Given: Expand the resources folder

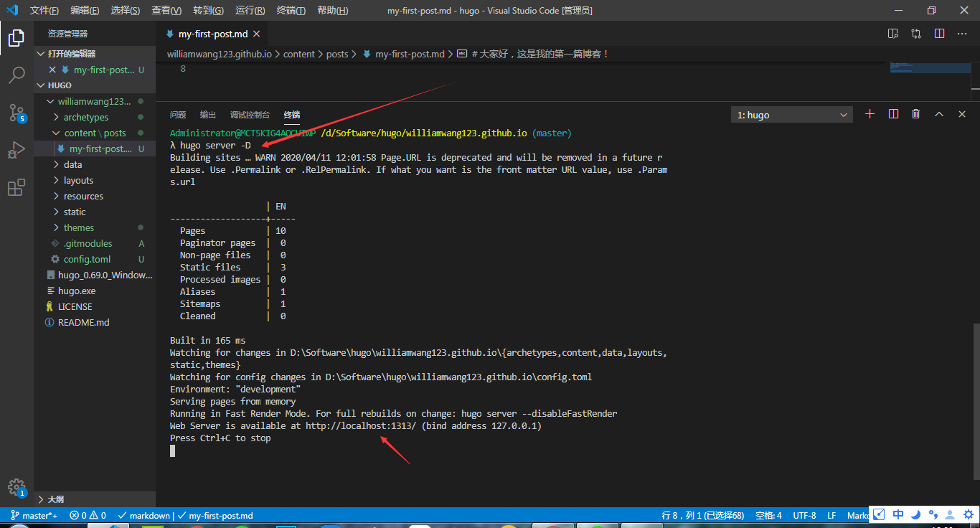Looking at the screenshot, I should click(95, 196).
